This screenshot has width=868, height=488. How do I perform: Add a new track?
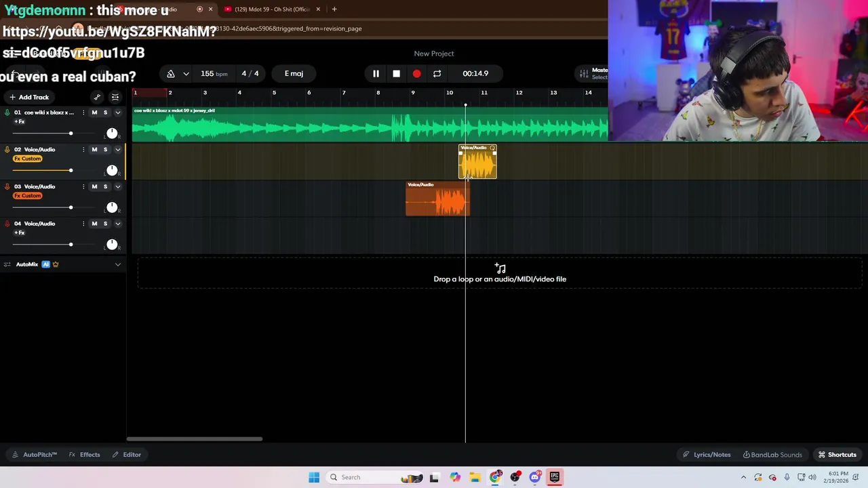point(28,97)
